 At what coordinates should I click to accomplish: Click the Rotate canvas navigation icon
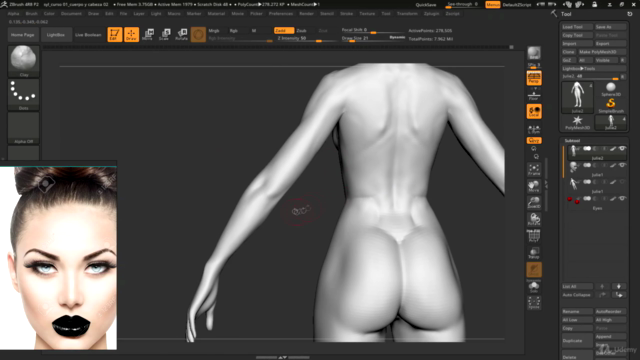[534, 220]
